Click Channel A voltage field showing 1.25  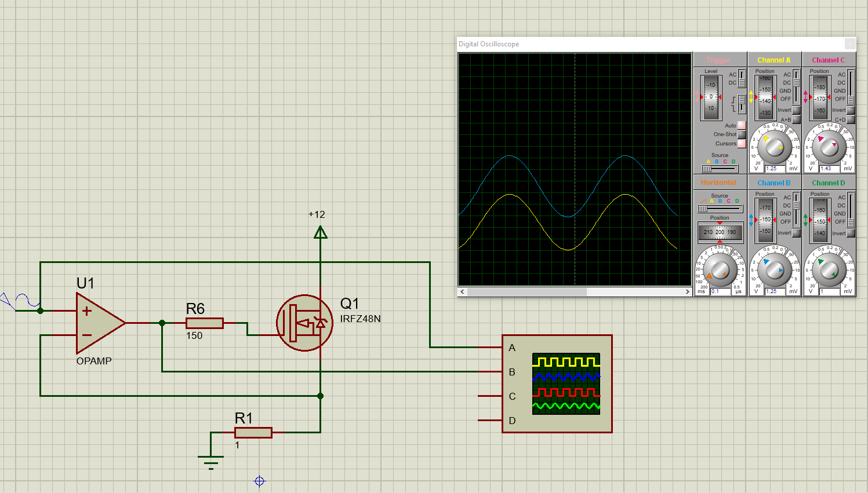coord(775,169)
